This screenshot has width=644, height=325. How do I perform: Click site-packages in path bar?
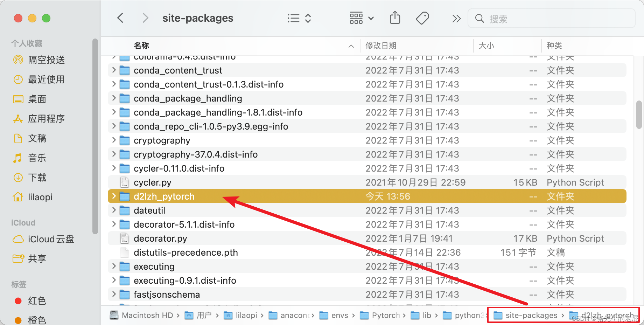pos(525,315)
